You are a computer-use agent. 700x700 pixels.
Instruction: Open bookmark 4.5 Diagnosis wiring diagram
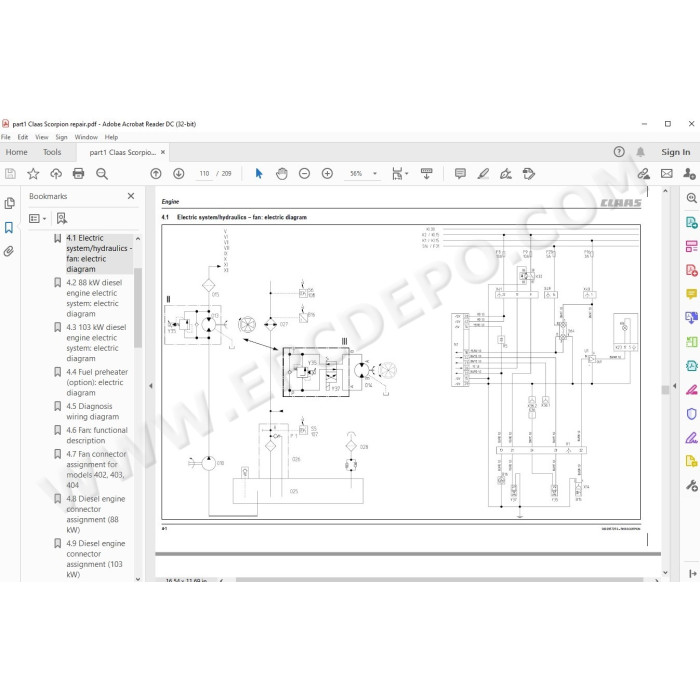pos(92,412)
